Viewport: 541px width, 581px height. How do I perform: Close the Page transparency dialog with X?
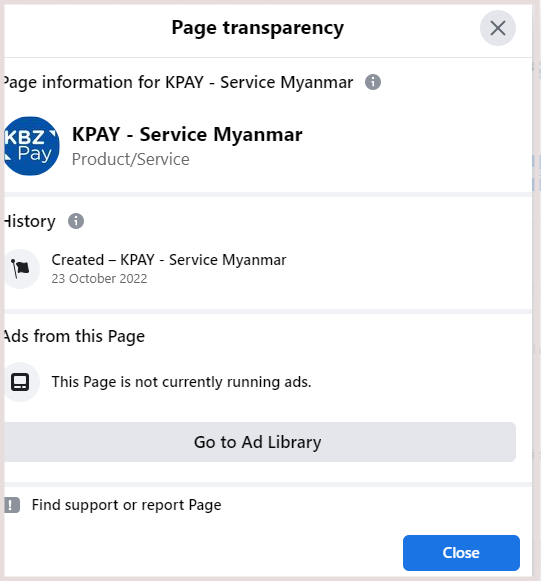[x=498, y=28]
